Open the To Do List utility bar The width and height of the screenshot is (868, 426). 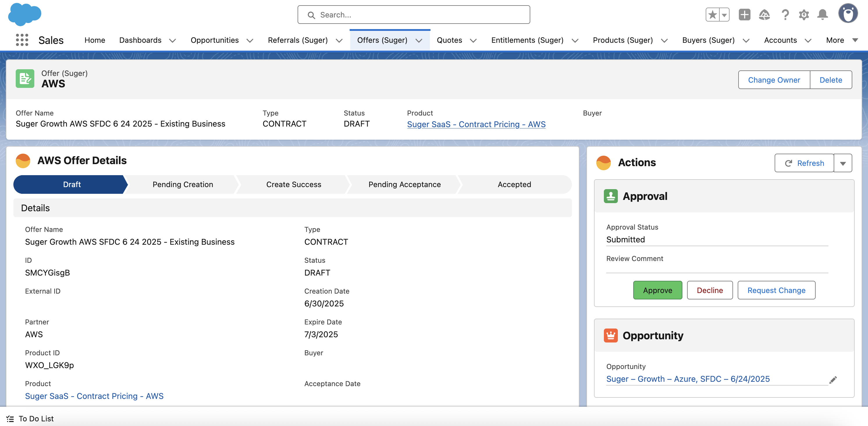(x=30, y=419)
